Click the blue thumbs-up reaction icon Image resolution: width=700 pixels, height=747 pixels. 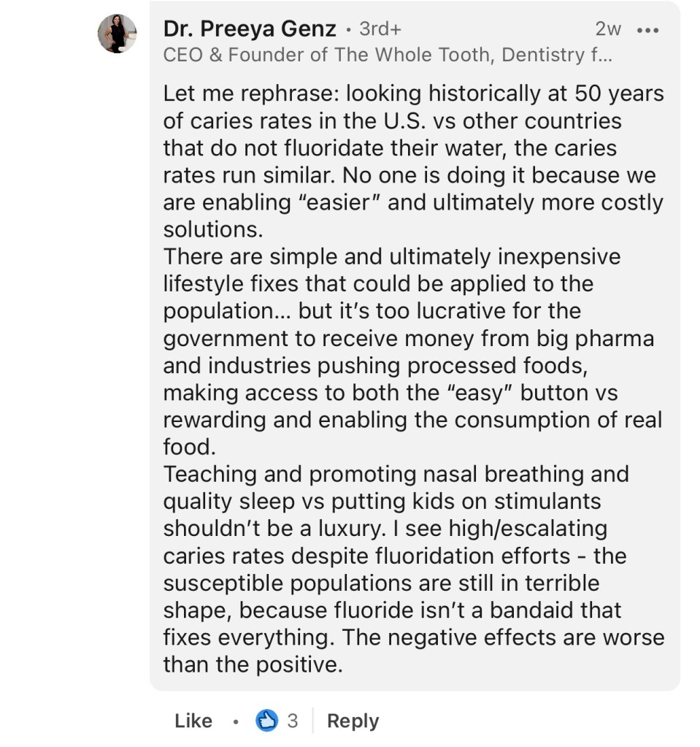tap(267, 721)
